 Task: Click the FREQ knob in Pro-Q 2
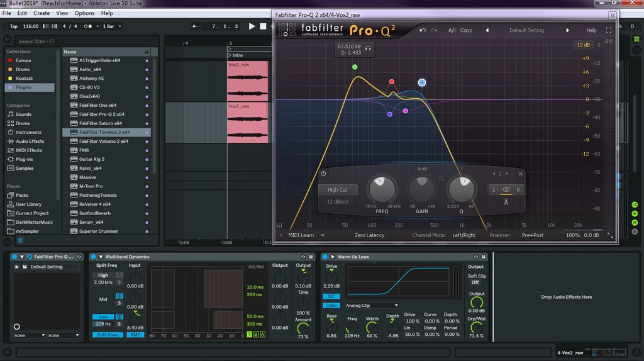click(382, 189)
